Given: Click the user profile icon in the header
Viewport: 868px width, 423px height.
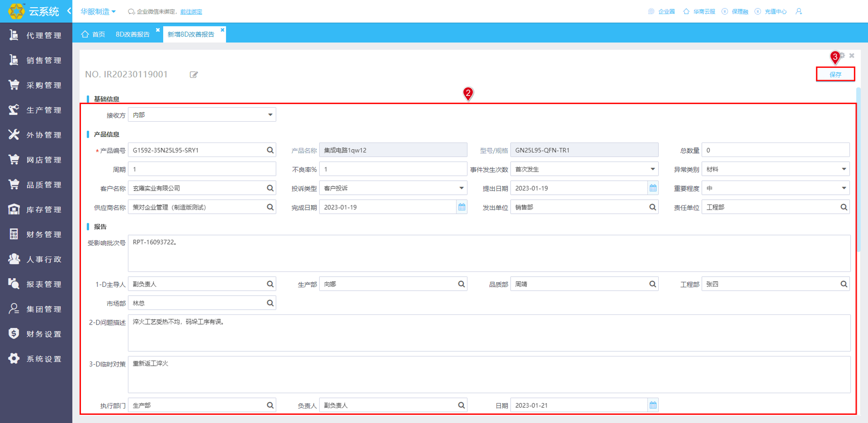Looking at the screenshot, I should 798,11.
